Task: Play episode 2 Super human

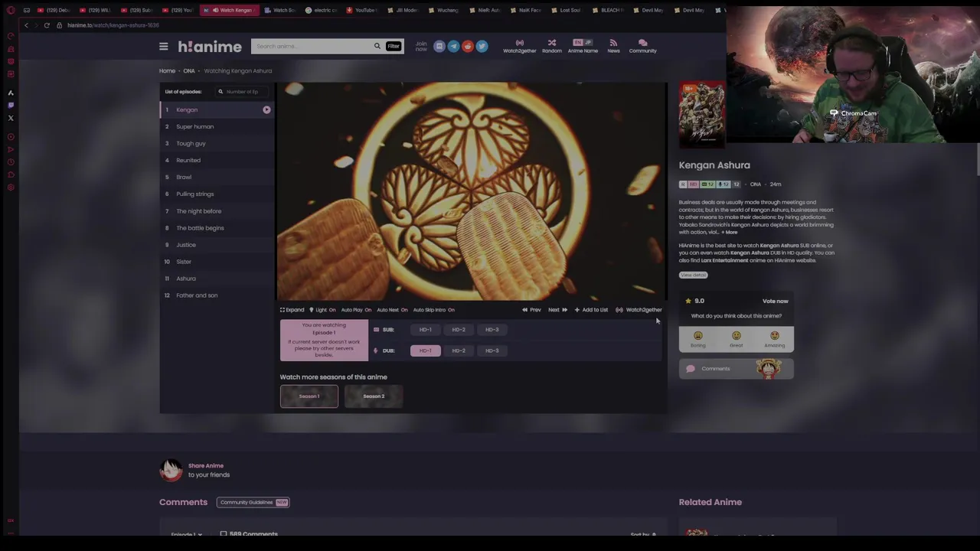Action: (216, 127)
